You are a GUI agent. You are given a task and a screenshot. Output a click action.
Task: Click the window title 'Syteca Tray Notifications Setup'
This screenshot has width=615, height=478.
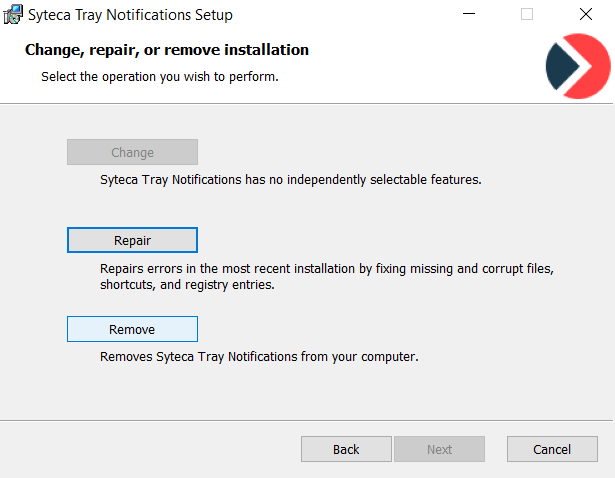132,15
